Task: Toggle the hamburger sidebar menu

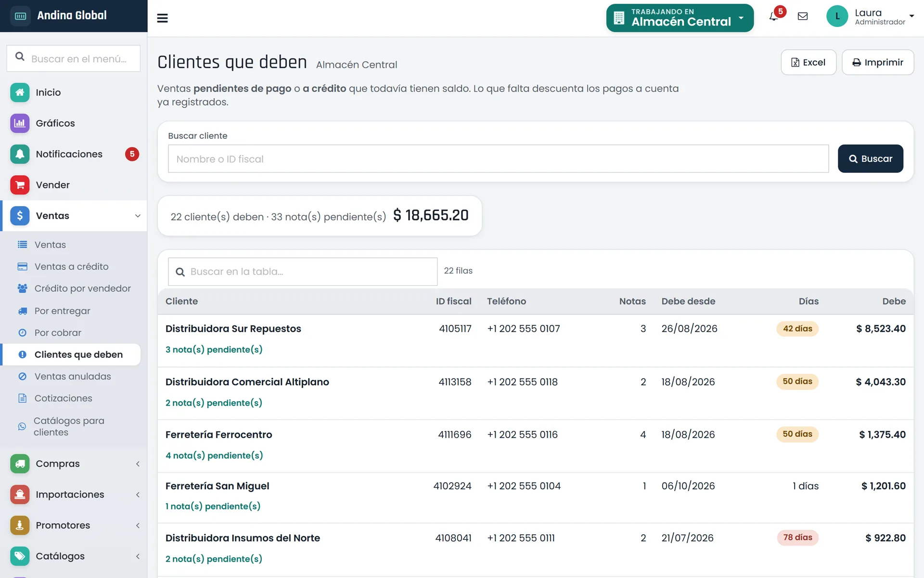Action: [162, 18]
